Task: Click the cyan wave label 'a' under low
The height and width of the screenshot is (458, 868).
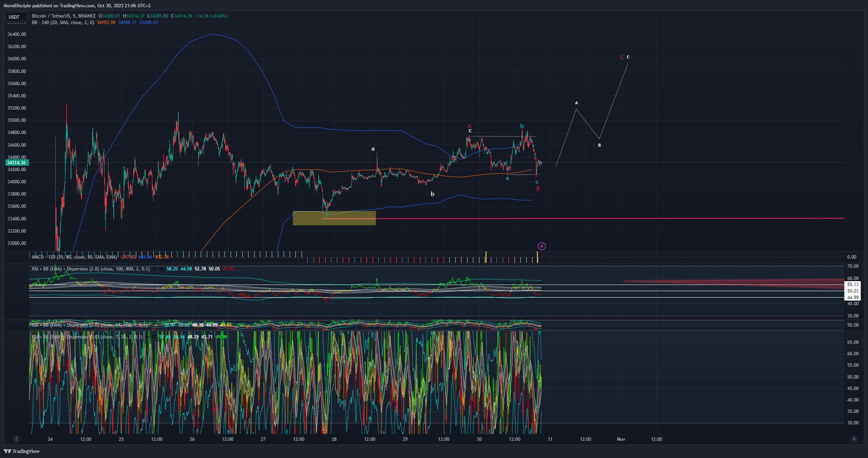Action: click(507, 178)
